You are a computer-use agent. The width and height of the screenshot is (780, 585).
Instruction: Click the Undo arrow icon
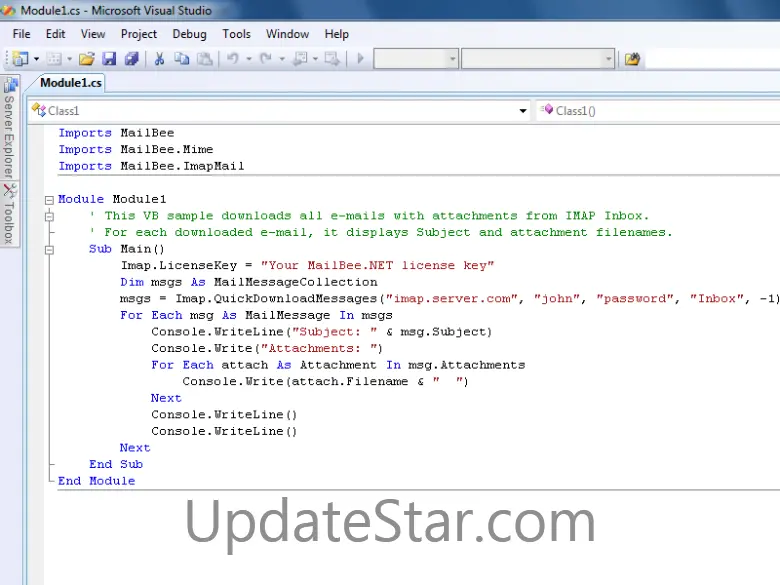pyautogui.click(x=233, y=59)
